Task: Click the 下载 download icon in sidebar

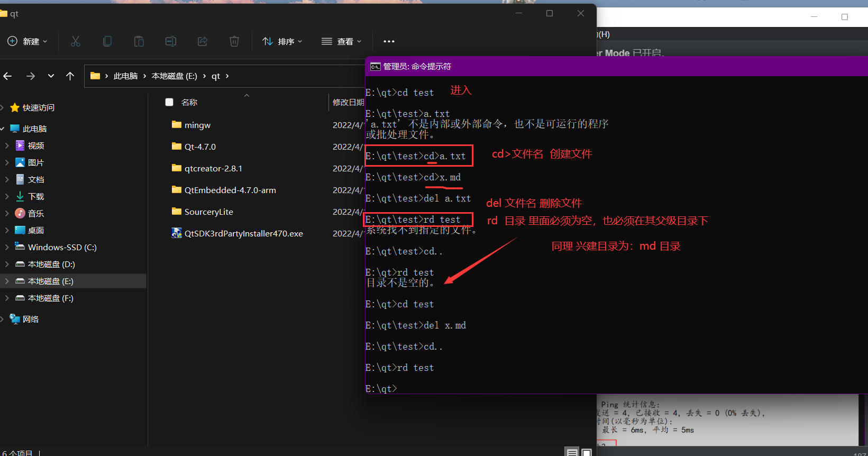Action: coord(20,196)
